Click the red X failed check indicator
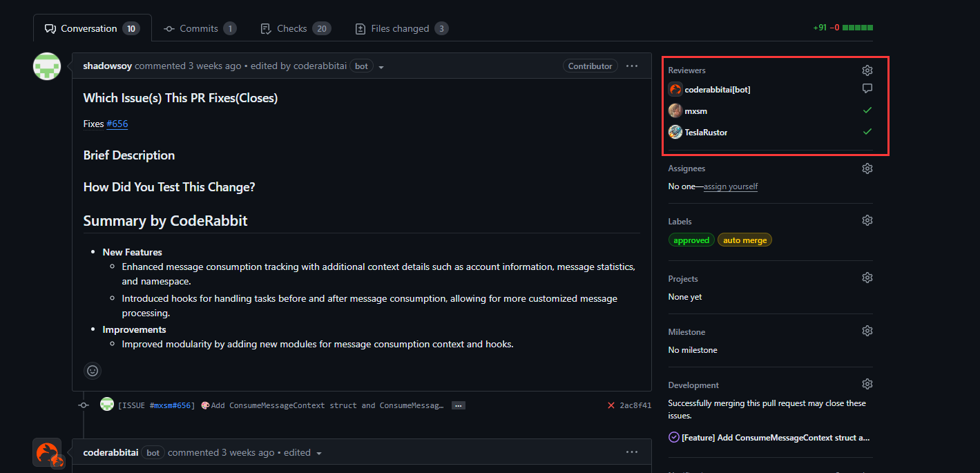Screen dimensions: 980x473 [x=611, y=405]
